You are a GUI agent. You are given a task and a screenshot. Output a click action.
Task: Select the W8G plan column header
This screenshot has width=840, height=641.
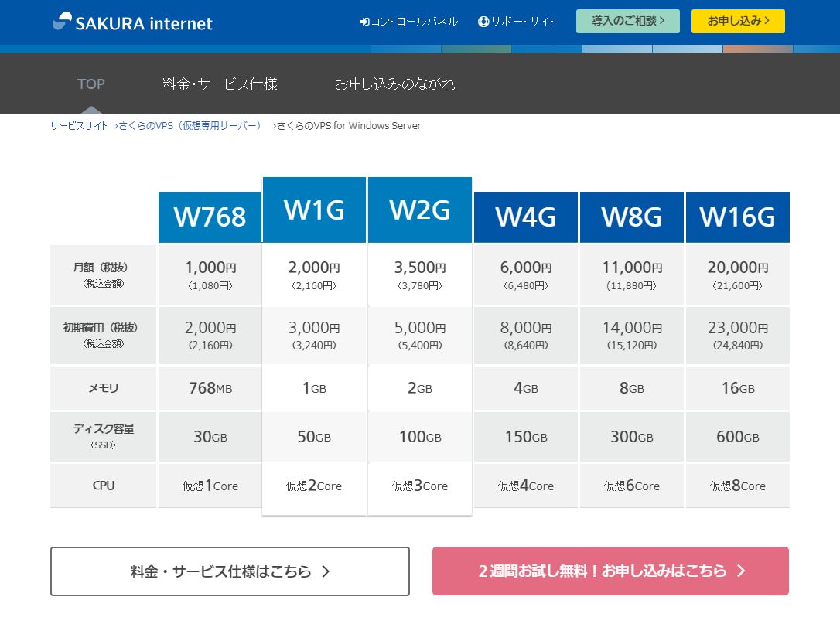631,217
